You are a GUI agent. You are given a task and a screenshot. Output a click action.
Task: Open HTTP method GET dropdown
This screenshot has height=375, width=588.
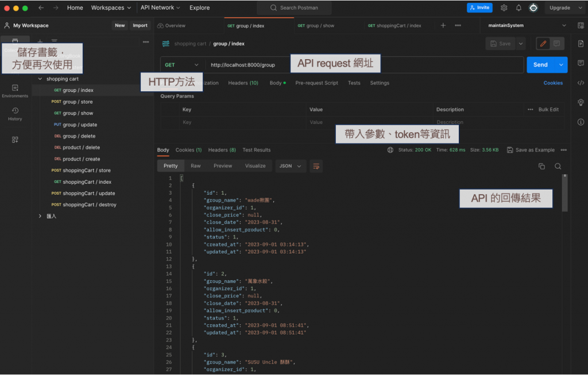click(x=182, y=65)
